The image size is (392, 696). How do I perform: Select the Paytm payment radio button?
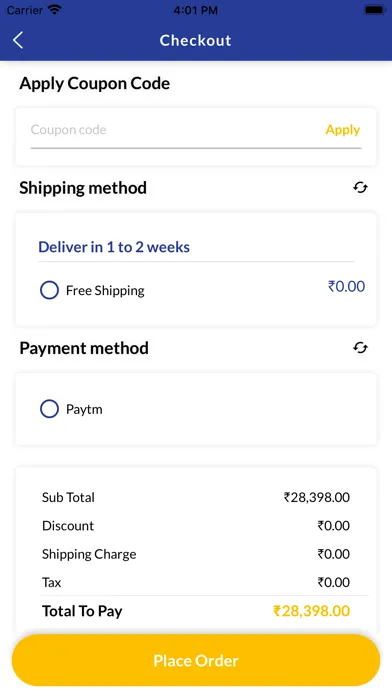(49, 409)
